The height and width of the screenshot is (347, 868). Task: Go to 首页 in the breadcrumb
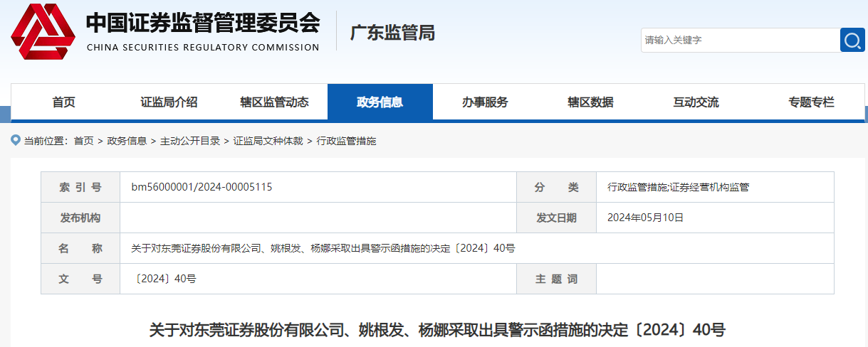83,141
